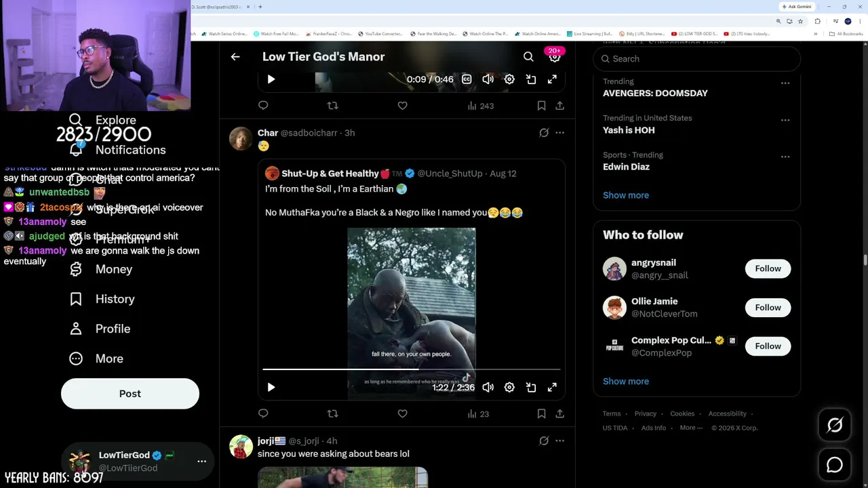Open picture-in-picture for the 2:36 video
Image resolution: width=868 pixels, height=488 pixels.
tap(531, 387)
